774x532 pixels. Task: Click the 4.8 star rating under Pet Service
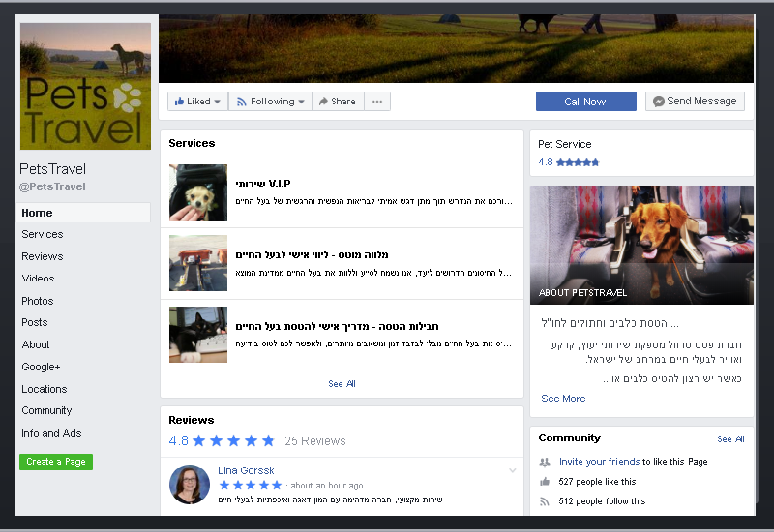[568, 162]
